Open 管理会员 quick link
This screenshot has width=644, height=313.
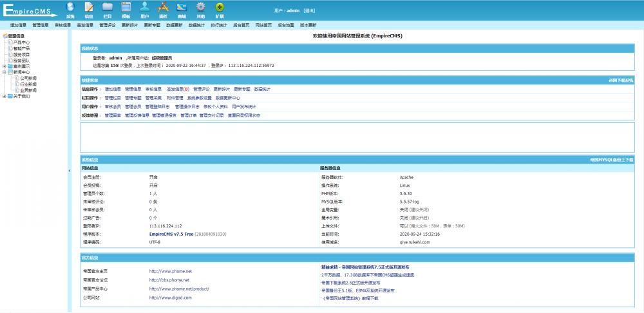click(x=133, y=106)
